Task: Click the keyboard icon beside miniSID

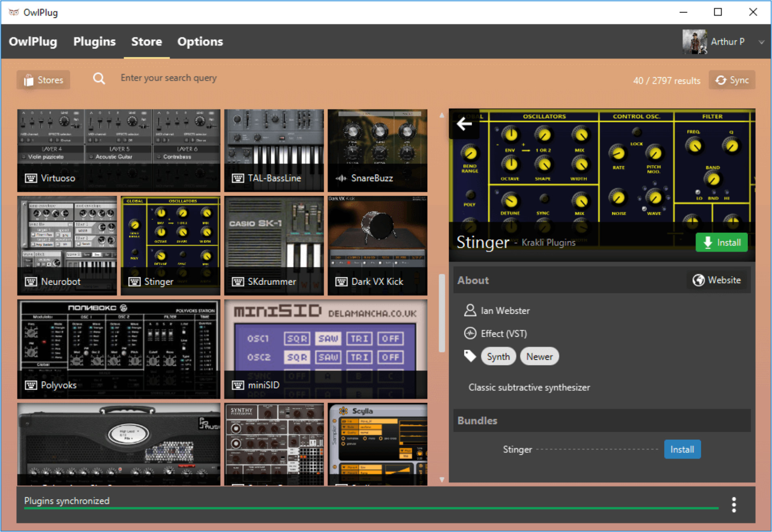Action: pyautogui.click(x=238, y=385)
